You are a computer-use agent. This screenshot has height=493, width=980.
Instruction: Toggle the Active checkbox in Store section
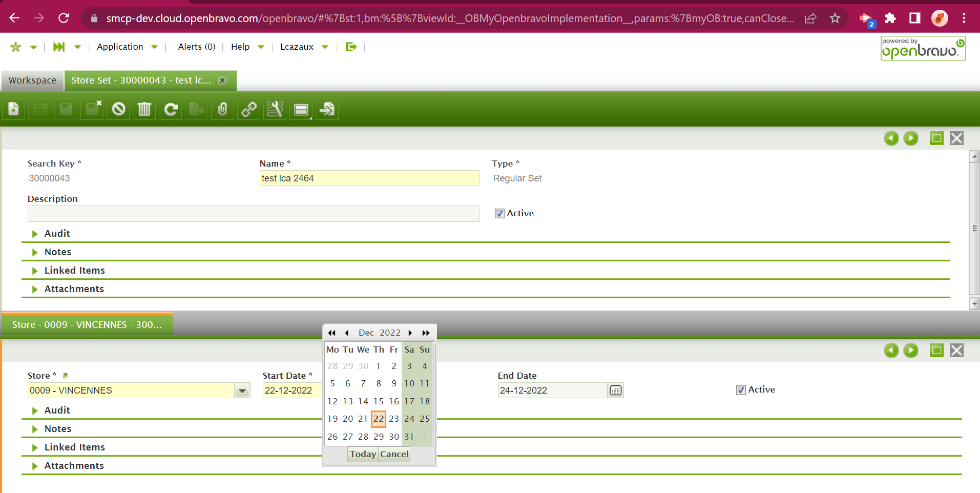pos(741,390)
